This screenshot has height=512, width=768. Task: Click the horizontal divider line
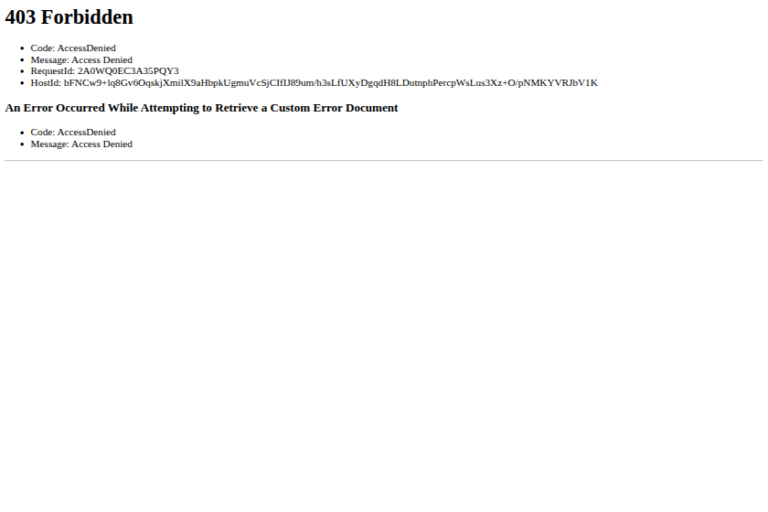384,160
